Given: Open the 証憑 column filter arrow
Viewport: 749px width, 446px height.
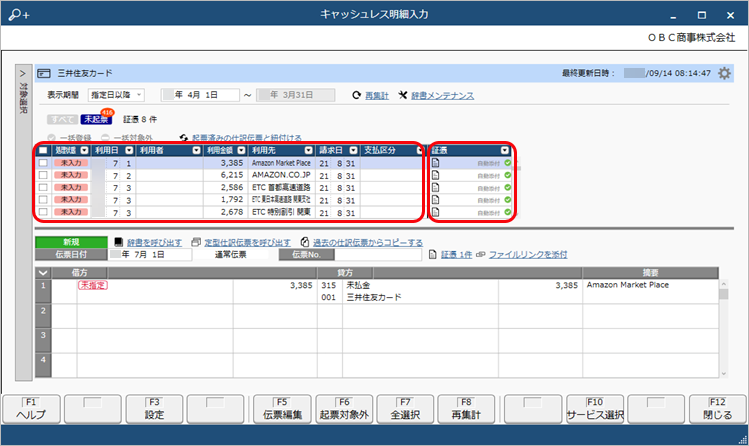Looking at the screenshot, I should [x=505, y=150].
